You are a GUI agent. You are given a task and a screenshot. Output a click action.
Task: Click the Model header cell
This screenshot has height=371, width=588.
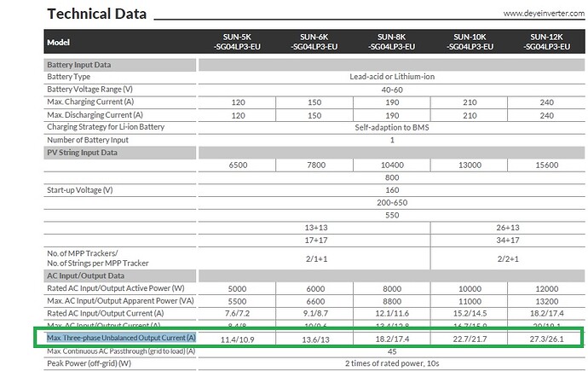pos(58,43)
